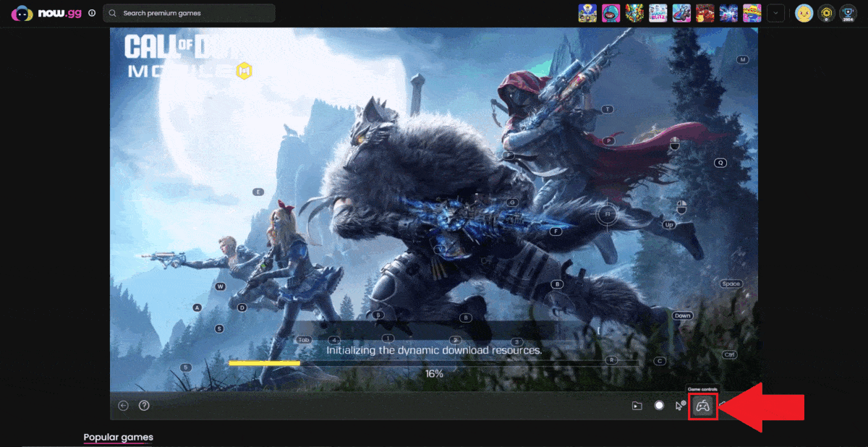
Task: Open the media folder icon in game toolbar
Action: coord(637,406)
